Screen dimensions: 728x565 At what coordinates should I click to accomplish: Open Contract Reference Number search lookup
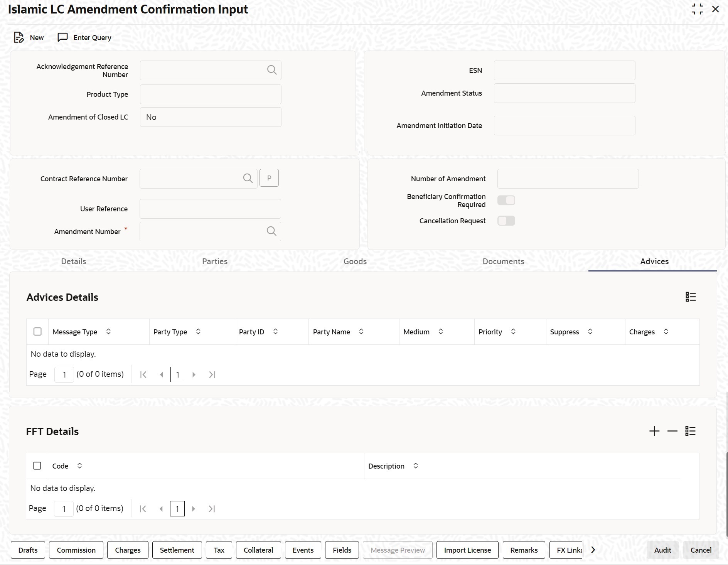point(248,178)
